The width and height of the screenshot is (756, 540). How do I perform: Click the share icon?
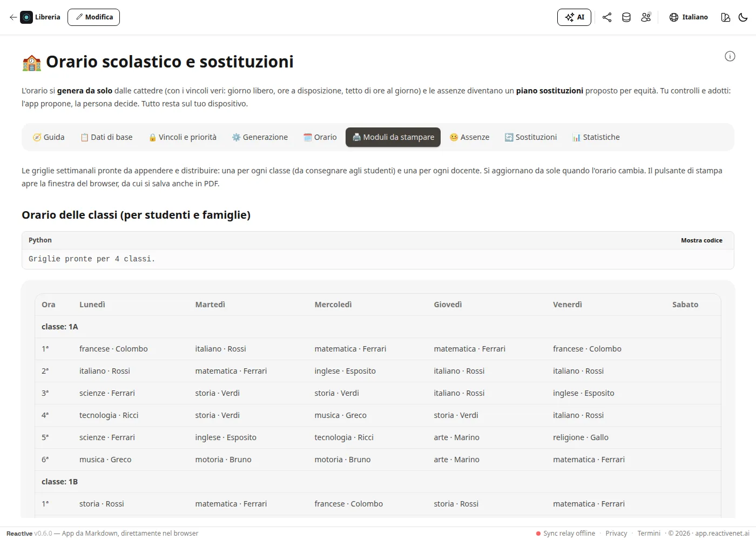point(607,17)
